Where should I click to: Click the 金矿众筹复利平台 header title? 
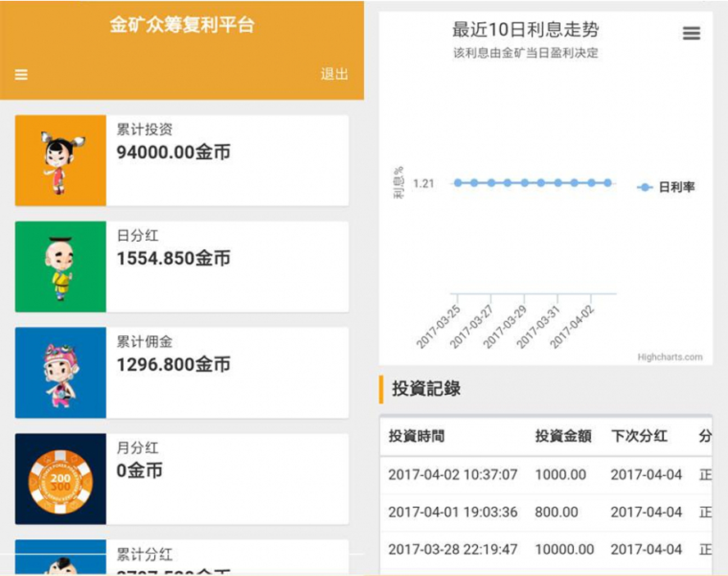[182, 25]
